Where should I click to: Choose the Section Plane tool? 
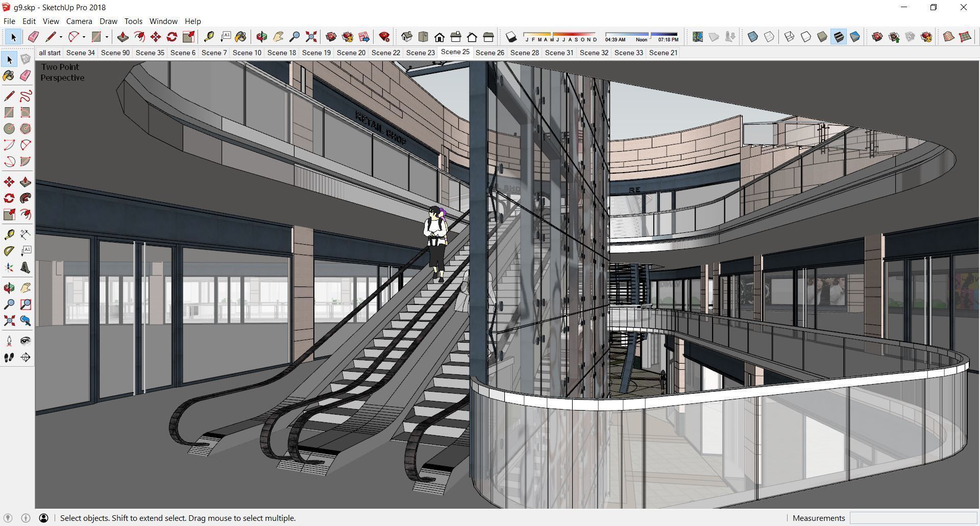pos(26,357)
